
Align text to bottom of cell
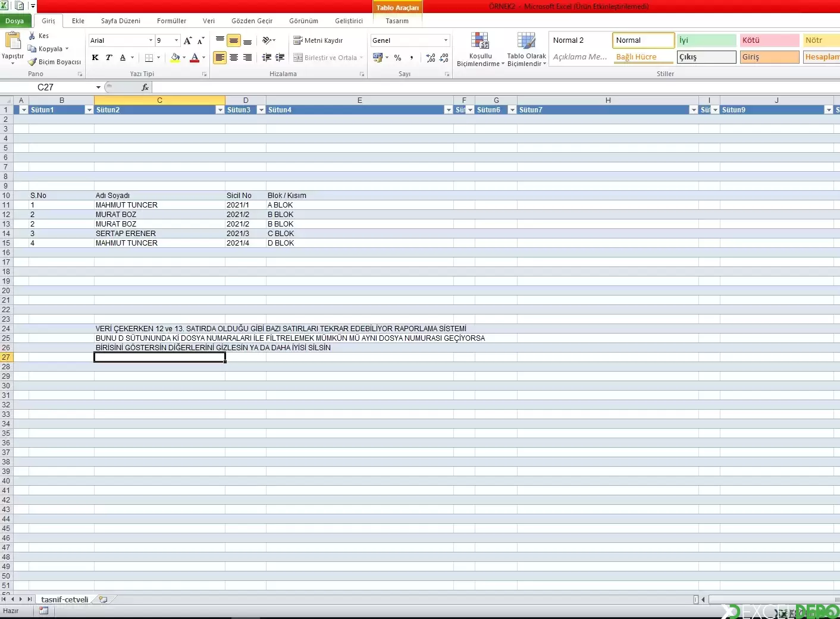point(247,40)
